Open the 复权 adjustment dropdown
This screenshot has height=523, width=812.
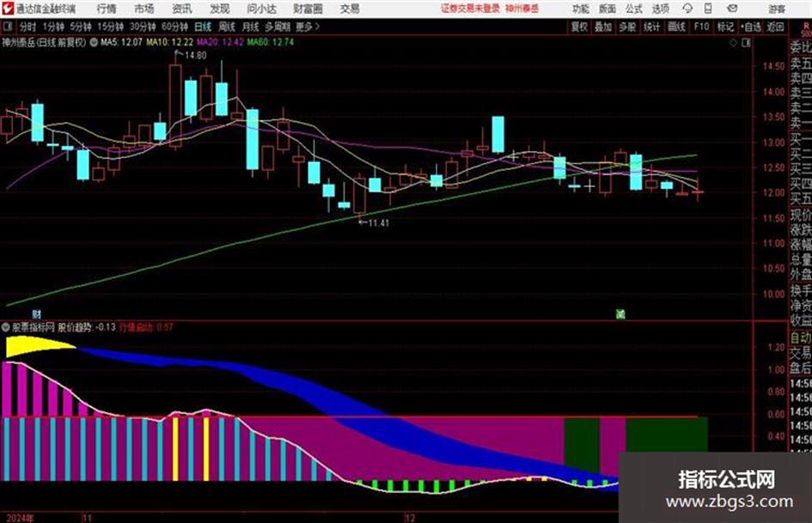pos(579,27)
